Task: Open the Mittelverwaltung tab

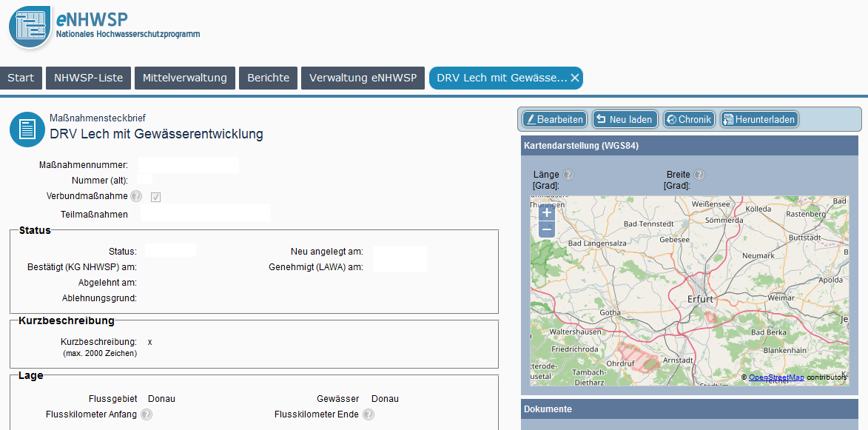Action: pos(185,78)
